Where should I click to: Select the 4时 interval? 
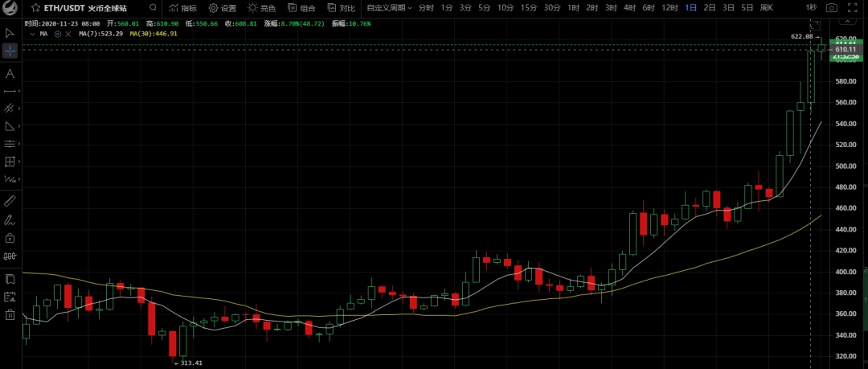[x=629, y=8]
